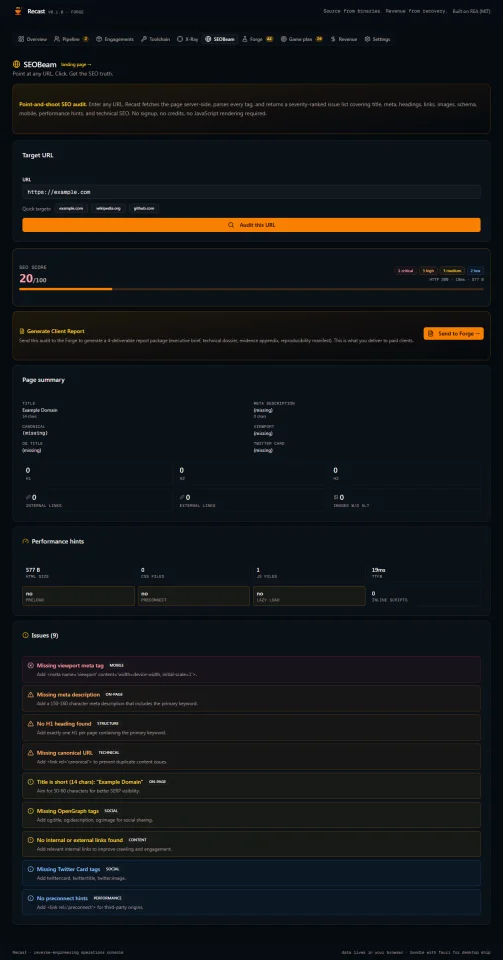
Task: Click the warning icon on No H1 issue
Action: (31, 724)
